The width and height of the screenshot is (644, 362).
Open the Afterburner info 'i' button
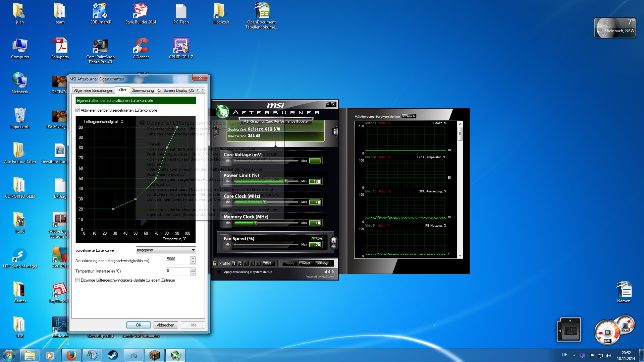(x=335, y=131)
